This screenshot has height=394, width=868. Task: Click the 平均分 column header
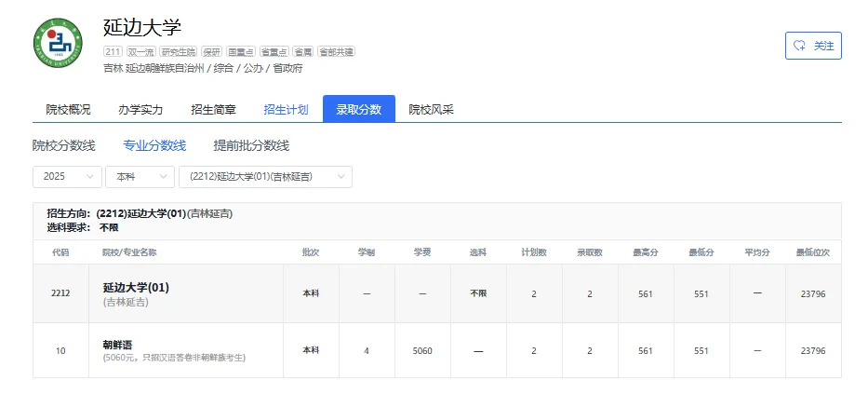pos(757,252)
